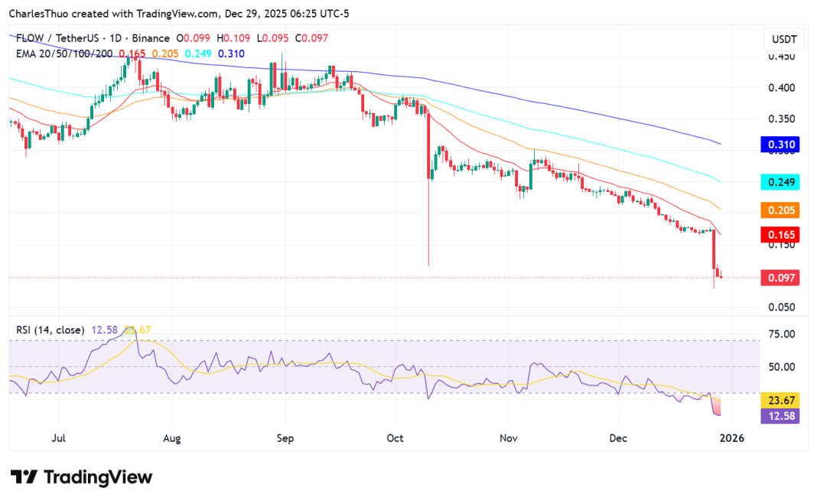Click the blue 0.310 EMA price tag
Viewport: 817px width, 504px height.
[780, 144]
